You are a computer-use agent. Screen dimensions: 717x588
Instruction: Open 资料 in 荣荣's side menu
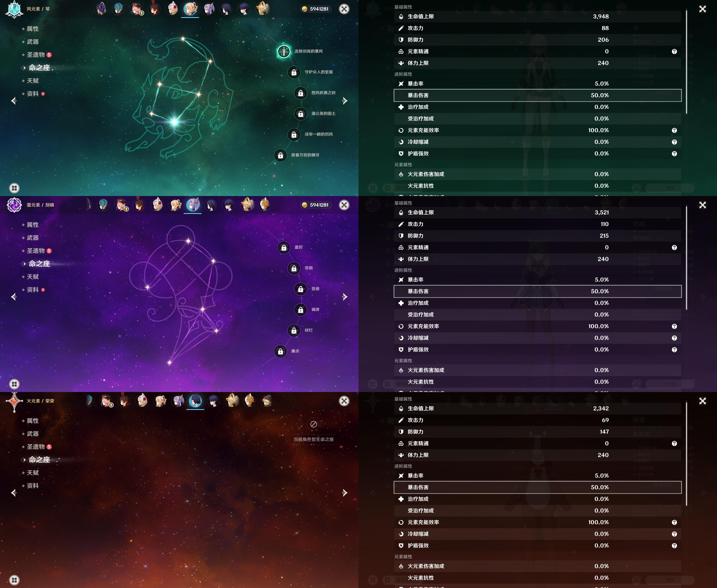point(32,486)
